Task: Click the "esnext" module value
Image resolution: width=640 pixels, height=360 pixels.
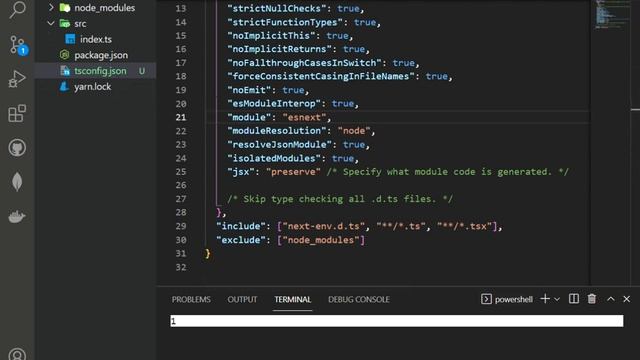Action: (x=304, y=117)
